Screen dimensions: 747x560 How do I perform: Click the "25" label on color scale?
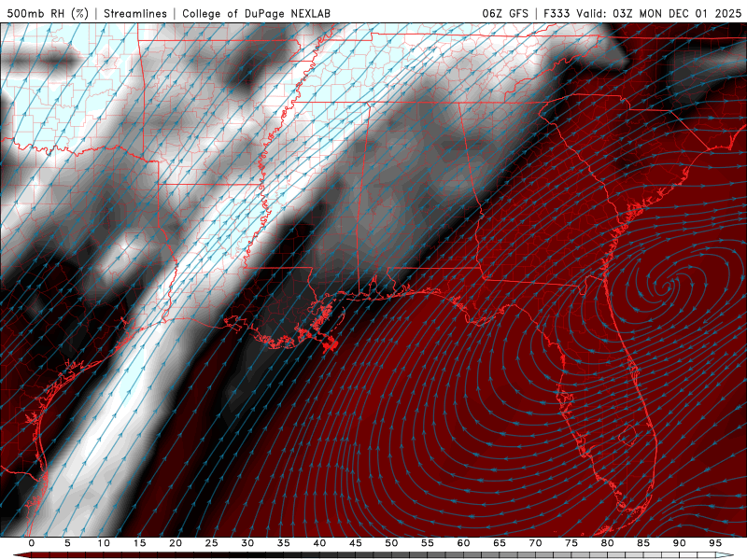pos(212,543)
